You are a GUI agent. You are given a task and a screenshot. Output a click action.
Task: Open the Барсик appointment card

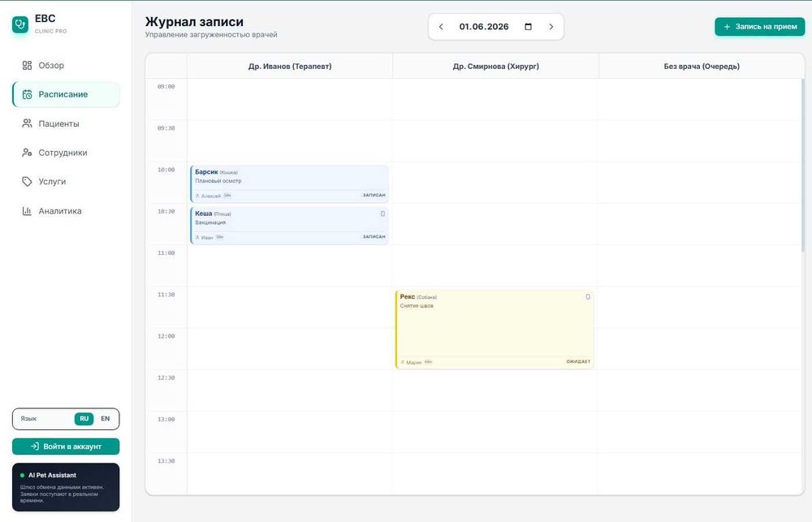point(289,183)
